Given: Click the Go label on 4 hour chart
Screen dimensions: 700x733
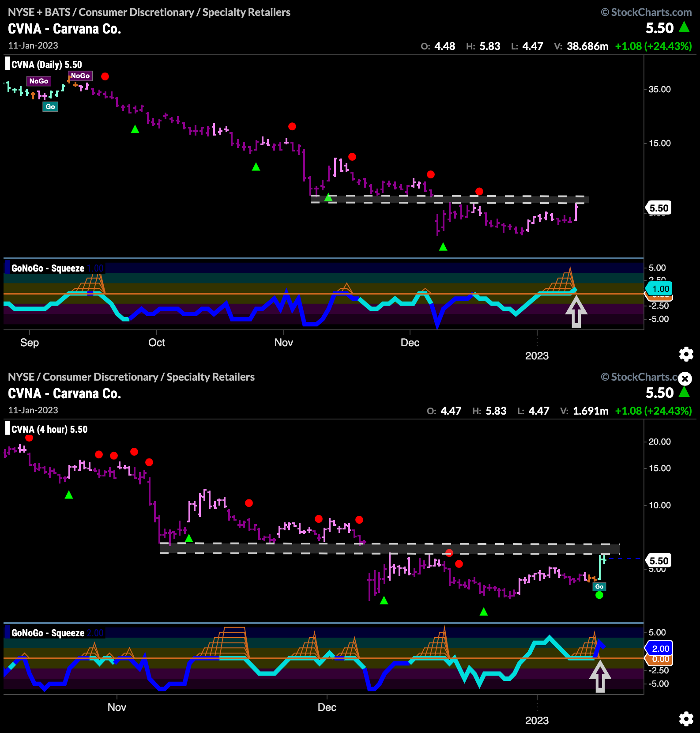Looking at the screenshot, I should [599, 586].
